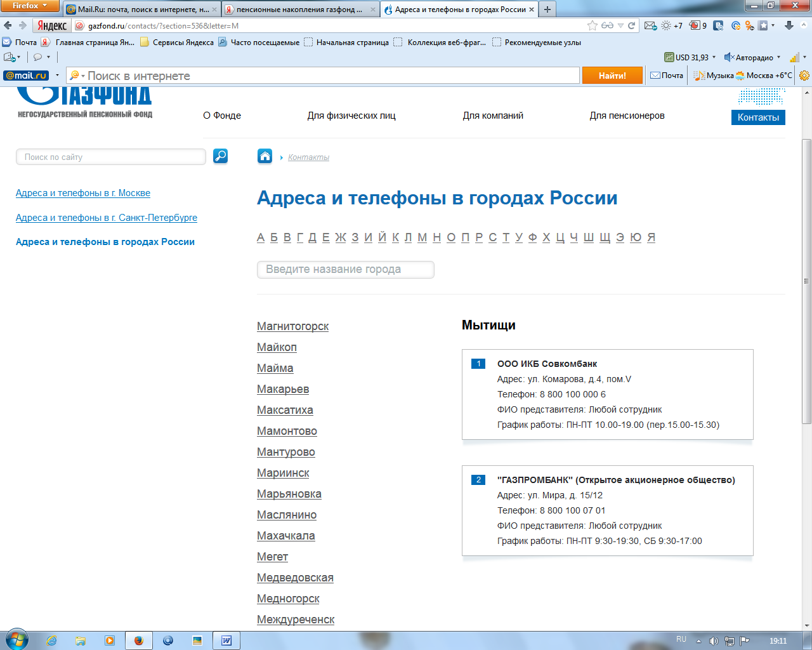Click the @mail.ru logo button

(26, 76)
